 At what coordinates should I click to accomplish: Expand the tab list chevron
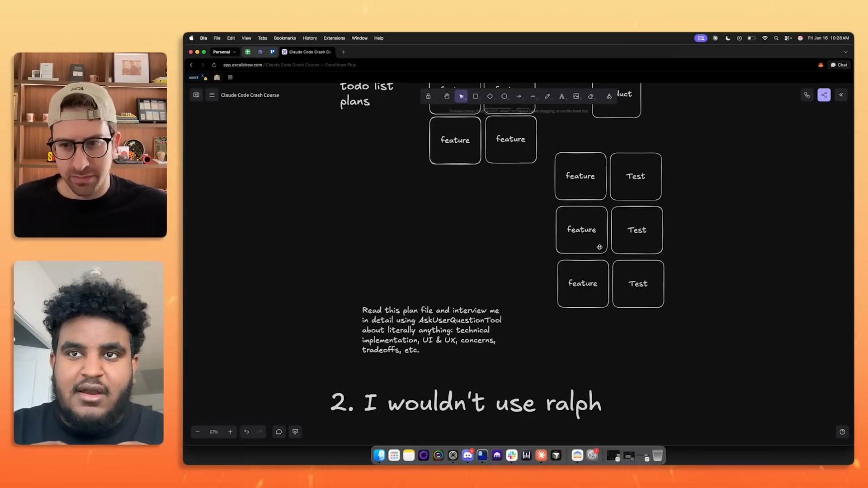click(846, 52)
